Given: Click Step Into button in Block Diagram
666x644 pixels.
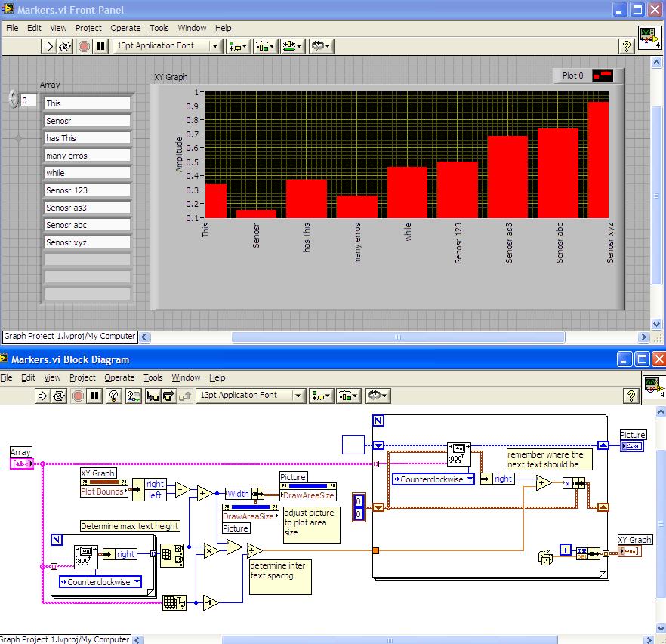Looking at the screenshot, I should click(x=153, y=396).
